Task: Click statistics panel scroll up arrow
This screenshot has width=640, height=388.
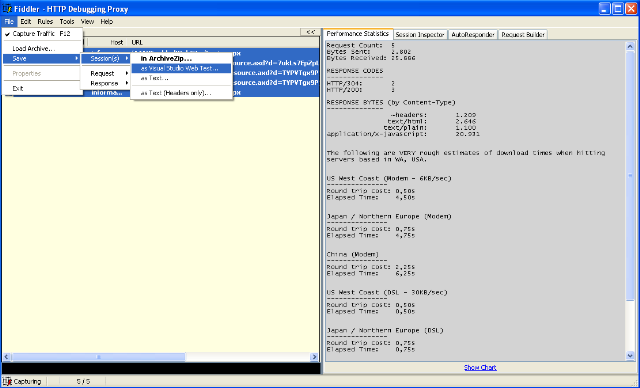Action: point(630,46)
